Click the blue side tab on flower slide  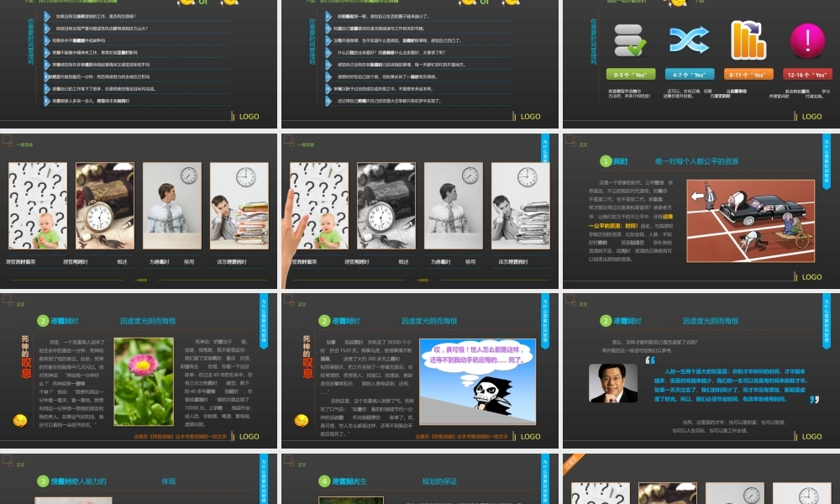point(264,321)
